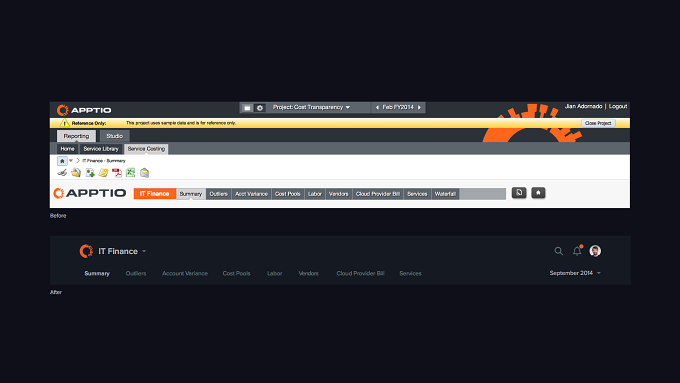This screenshot has height=383, width=680.
Task: Select Account Variance in the new navigation
Action: (x=185, y=273)
